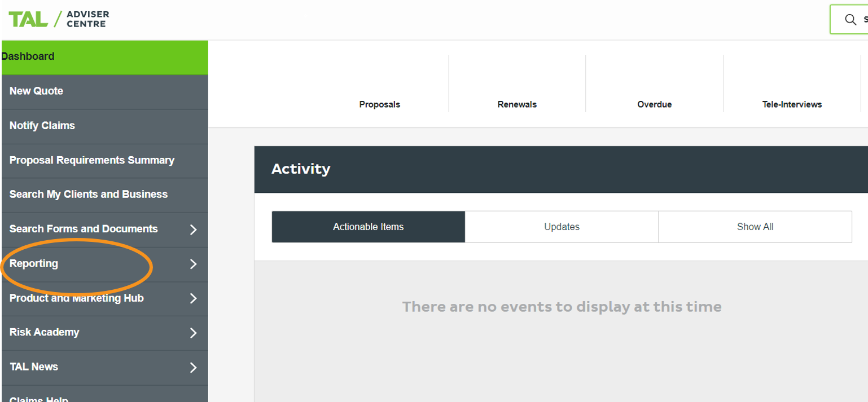Screen dimensions: 868x402
Task: Expand the TAL News chevron
Action: (193, 368)
